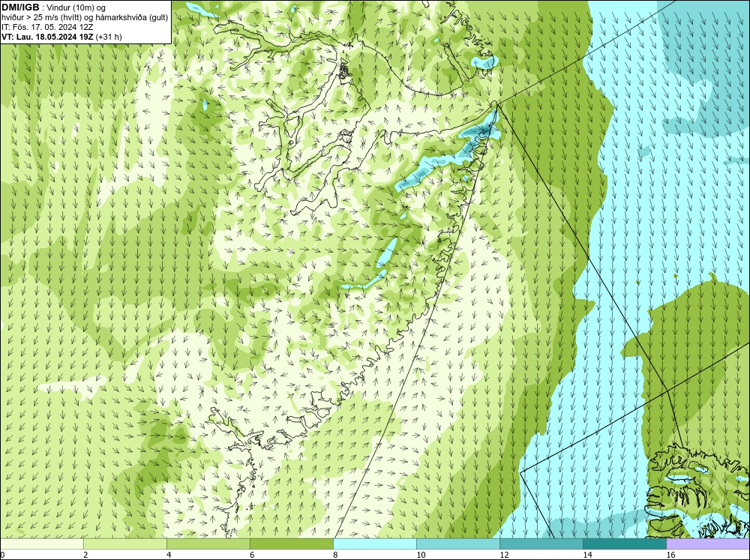Click the '6' label below the legend bar
Viewport: 750px width, 560px height.
(x=252, y=555)
